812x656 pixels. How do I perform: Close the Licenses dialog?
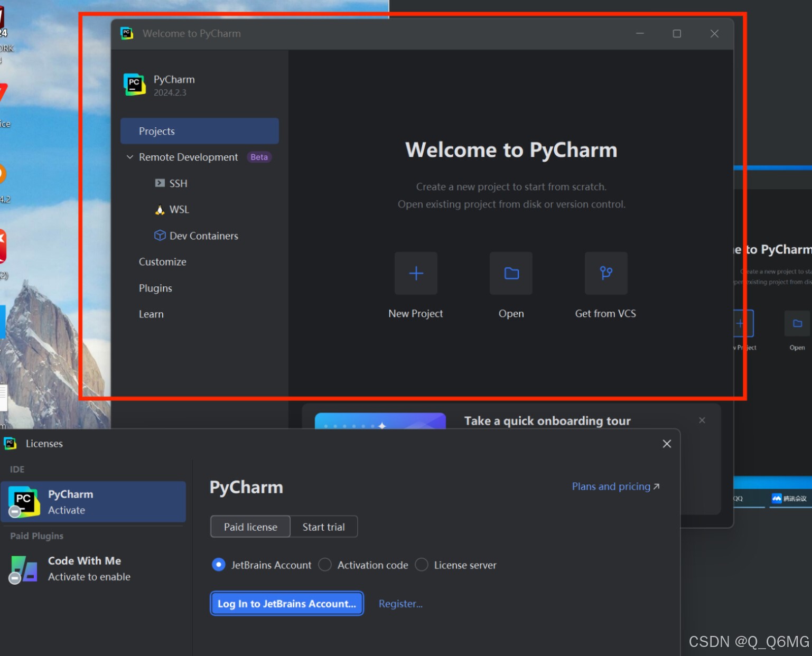(667, 444)
